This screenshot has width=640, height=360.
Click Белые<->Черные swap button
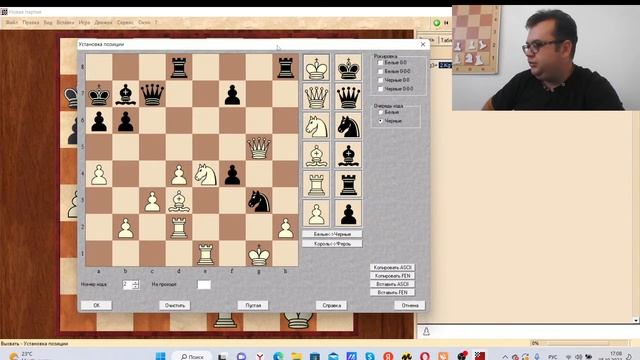332,234
